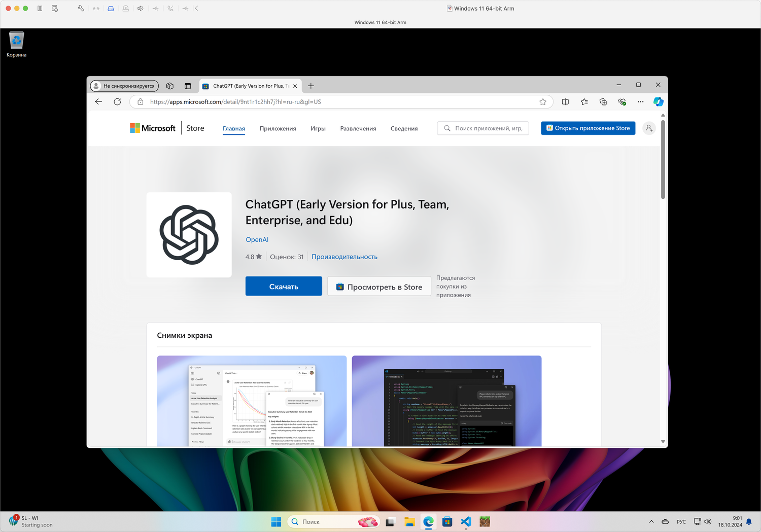The width and height of the screenshot is (761, 532).
Task: Open Edge split screen icon
Action: click(x=565, y=102)
